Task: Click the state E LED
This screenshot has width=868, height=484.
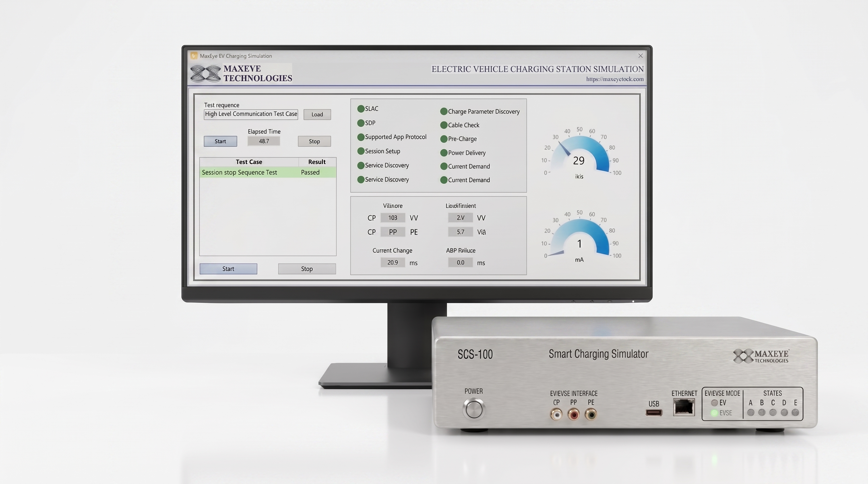Action: [795, 413]
